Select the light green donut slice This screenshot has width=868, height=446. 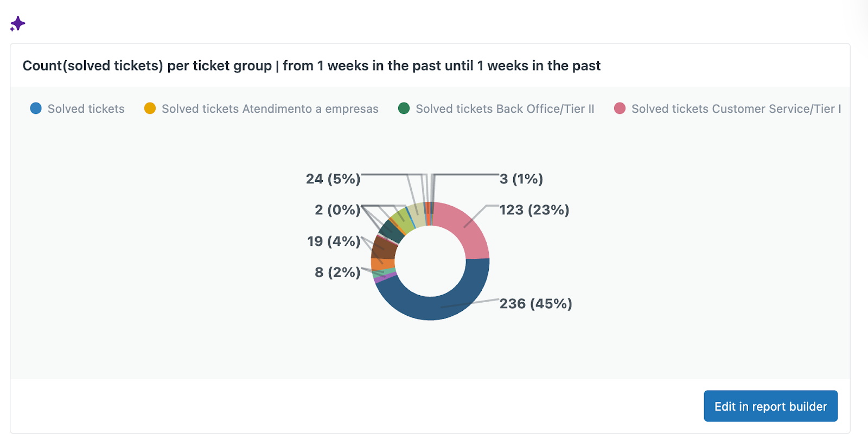click(x=403, y=219)
